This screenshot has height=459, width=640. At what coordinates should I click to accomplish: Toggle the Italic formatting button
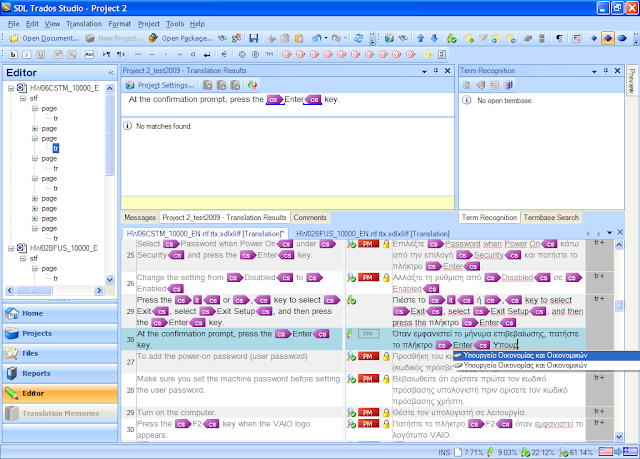pos(27,54)
